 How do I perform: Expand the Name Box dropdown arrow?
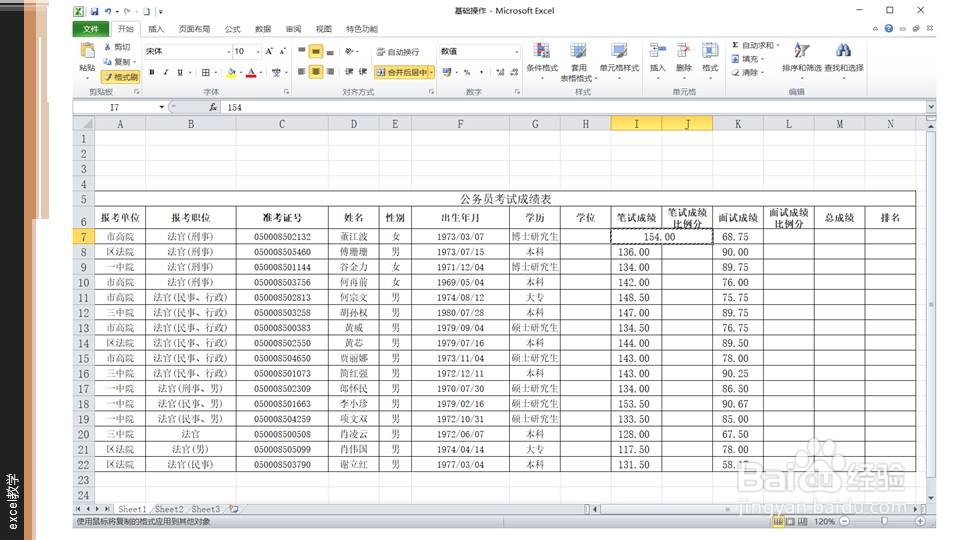(x=162, y=107)
